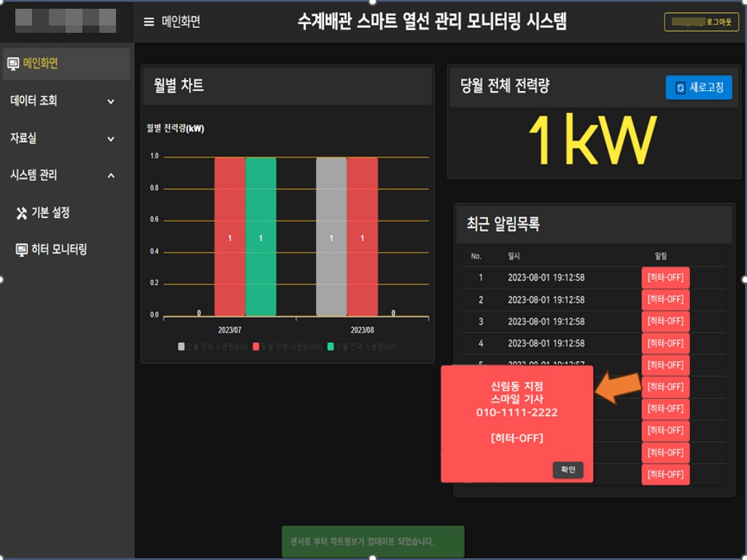This screenshot has height=560, width=747.
Task: Click the No. column header
Action: pyautogui.click(x=476, y=256)
